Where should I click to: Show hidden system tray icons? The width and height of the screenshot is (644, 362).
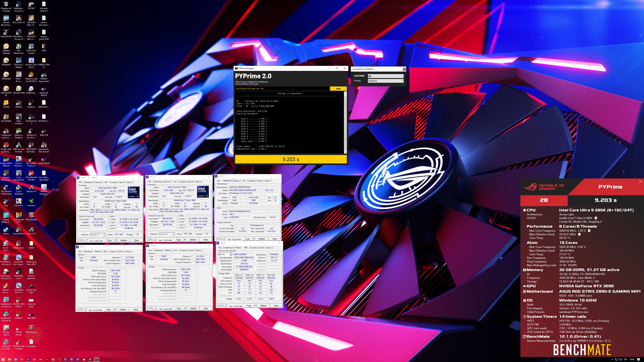[612, 359]
